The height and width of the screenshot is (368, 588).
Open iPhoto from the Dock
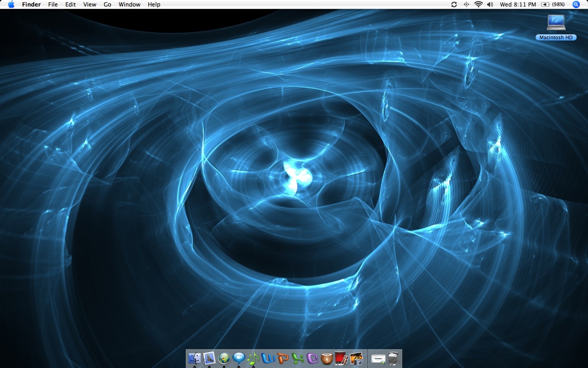click(x=356, y=359)
